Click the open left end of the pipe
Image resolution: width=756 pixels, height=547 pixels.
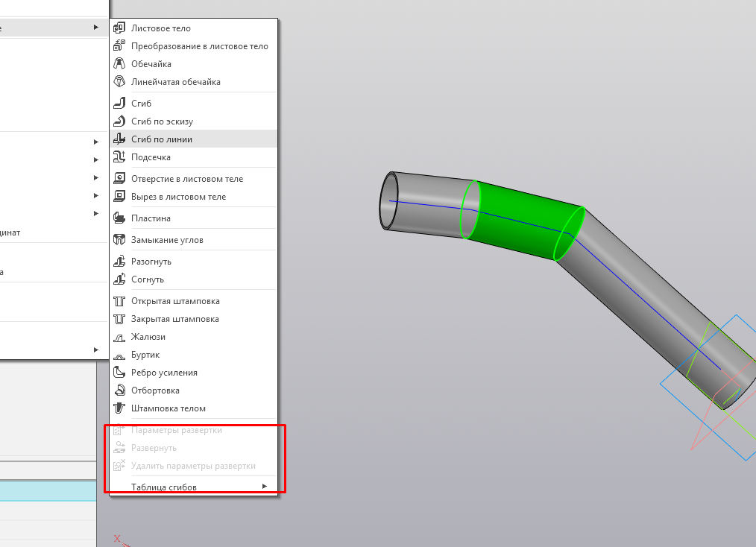pos(388,200)
